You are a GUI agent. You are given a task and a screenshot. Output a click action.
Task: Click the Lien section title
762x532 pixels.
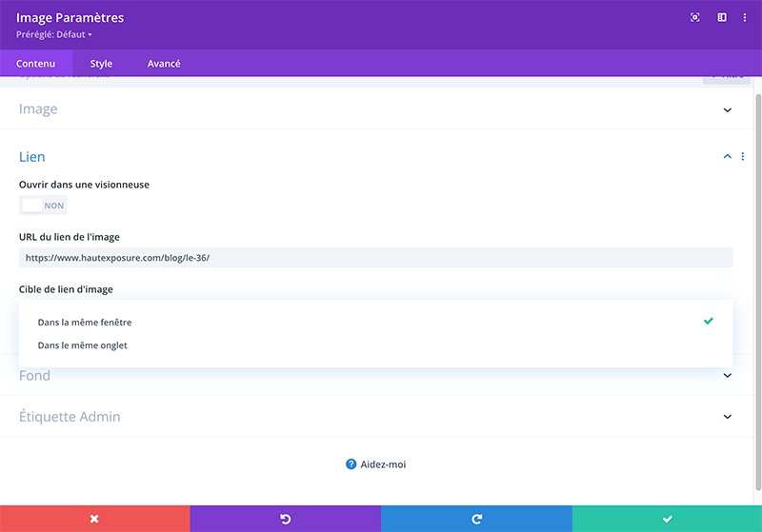(x=32, y=157)
